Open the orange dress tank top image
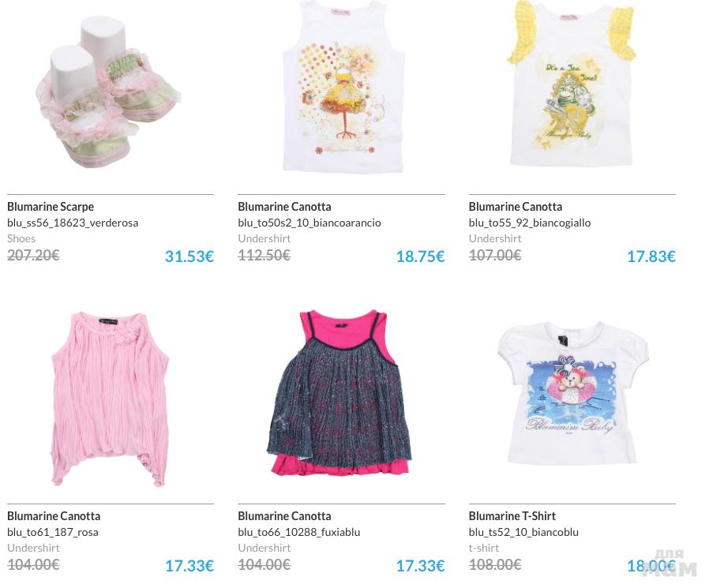Viewport: 709px width, 588px height. click(x=343, y=86)
